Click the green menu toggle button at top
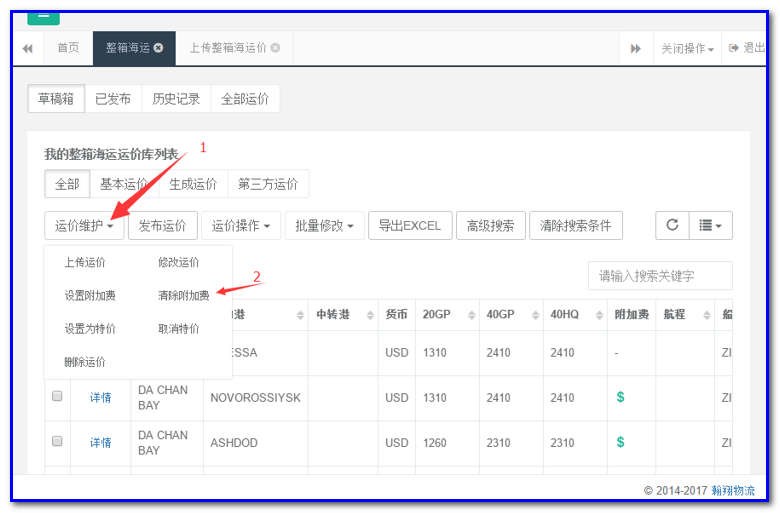 (44, 18)
